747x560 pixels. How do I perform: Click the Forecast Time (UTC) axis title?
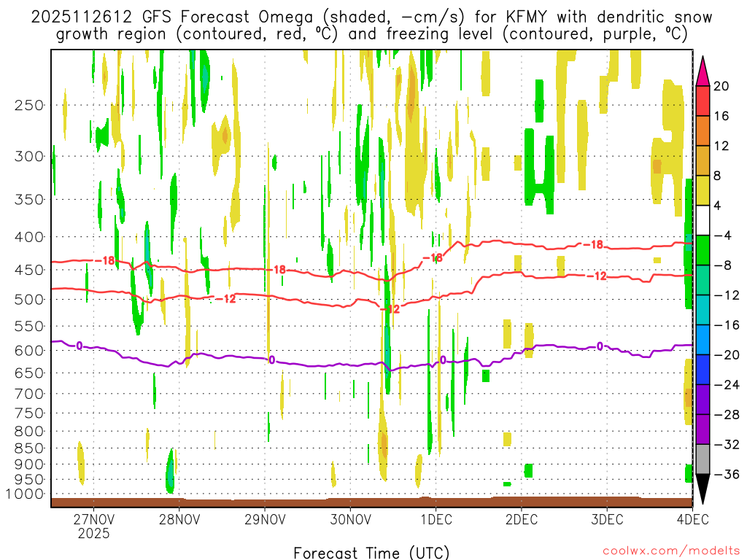point(371,553)
